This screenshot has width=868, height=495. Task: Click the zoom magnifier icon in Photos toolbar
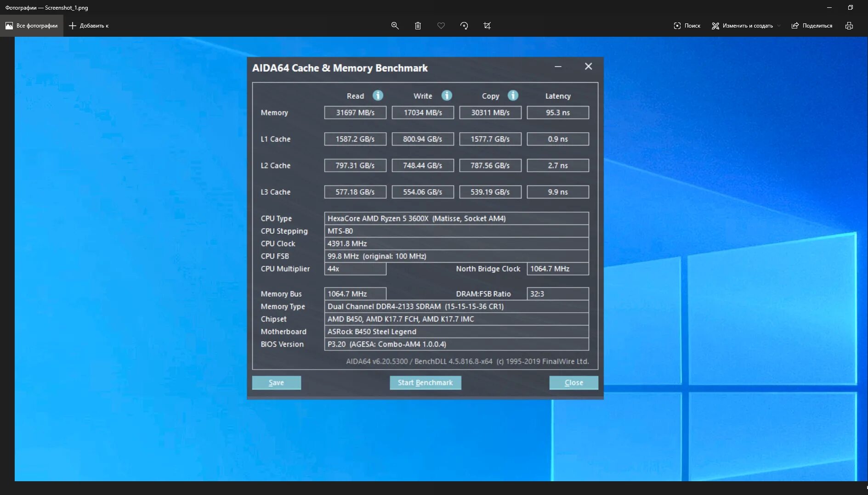pyautogui.click(x=395, y=26)
